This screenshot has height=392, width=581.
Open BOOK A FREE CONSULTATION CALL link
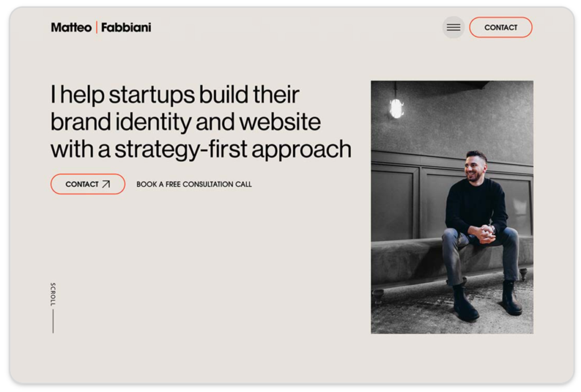(193, 184)
